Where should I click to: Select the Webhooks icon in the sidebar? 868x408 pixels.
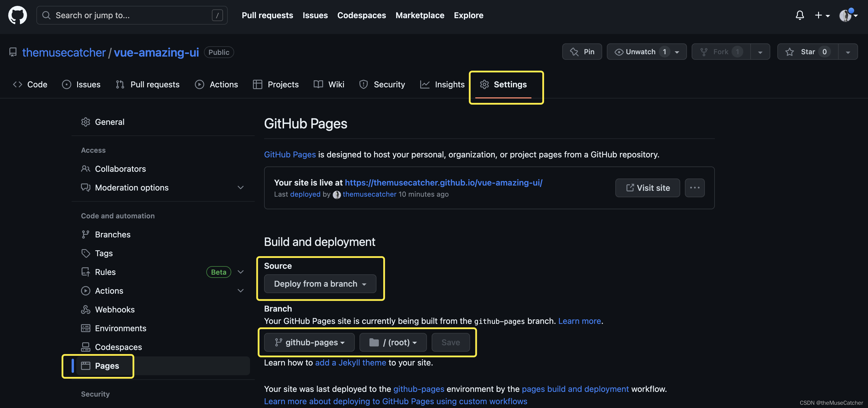[86, 309]
